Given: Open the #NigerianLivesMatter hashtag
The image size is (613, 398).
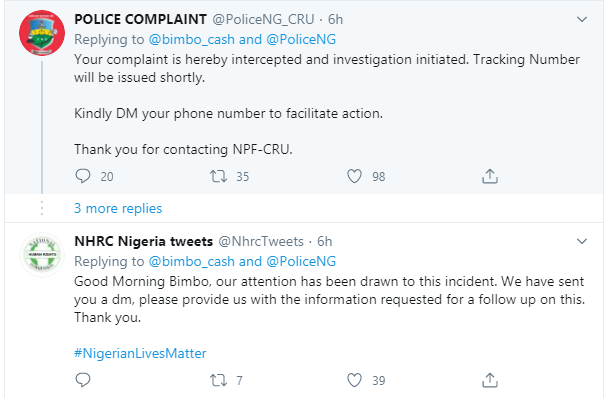Looking at the screenshot, I should coord(140,353).
